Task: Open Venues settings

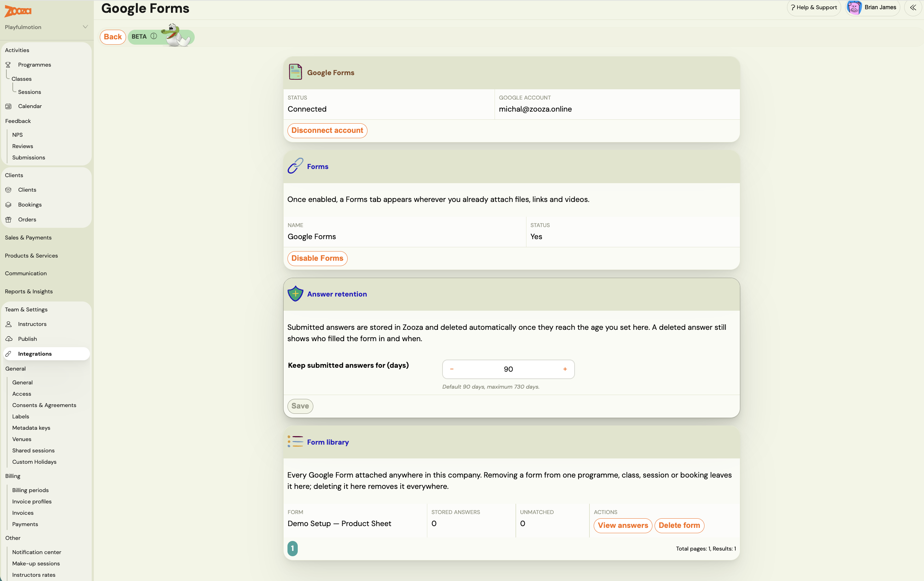Action: pyautogui.click(x=22, y=439)
